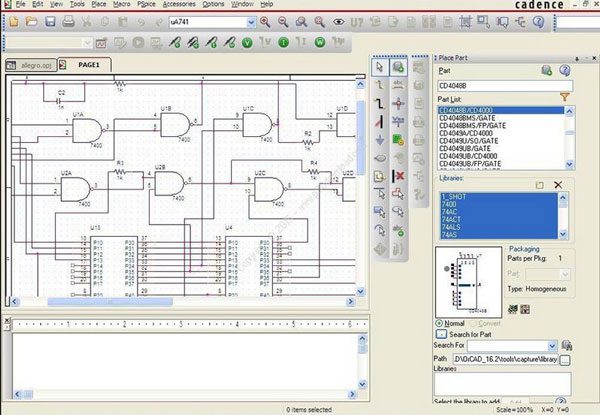Screen dimensions: 600x415
Task: Open the Search For dropdown
Action: tap(552, 346)
